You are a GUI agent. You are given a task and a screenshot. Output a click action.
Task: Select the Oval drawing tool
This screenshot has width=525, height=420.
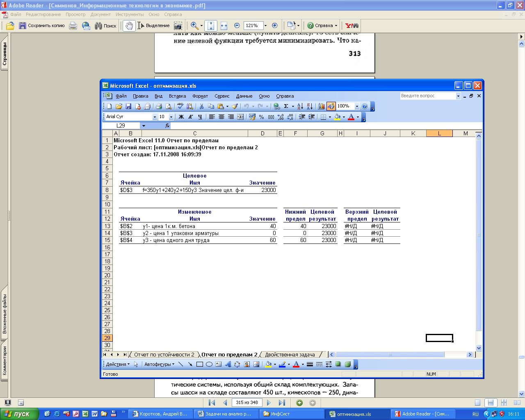209,364
